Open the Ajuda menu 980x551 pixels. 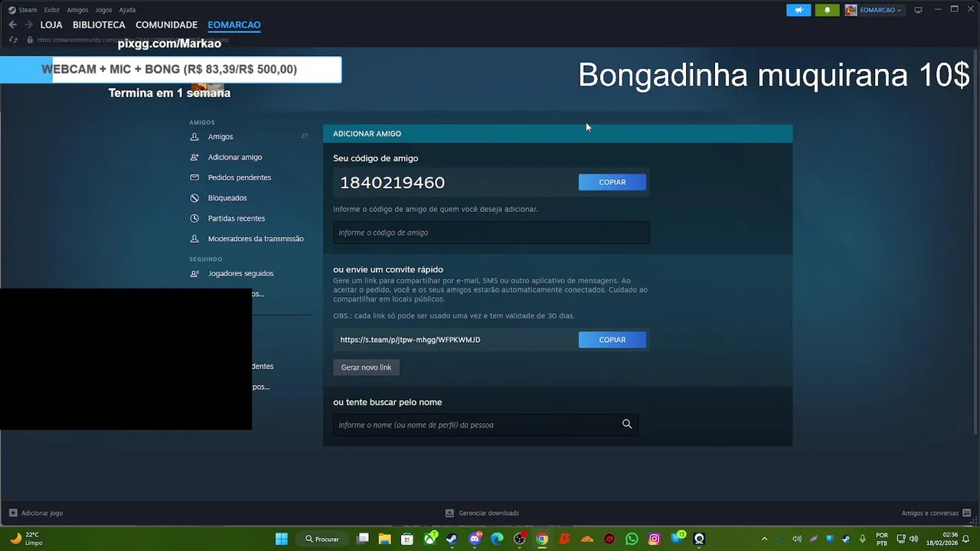tap(127, 10)
